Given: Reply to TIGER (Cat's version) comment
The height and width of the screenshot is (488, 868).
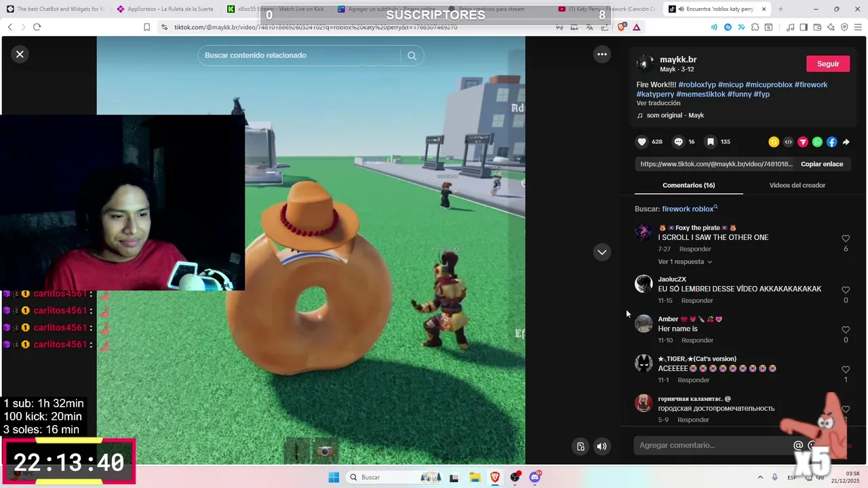Looking at the screenshot, I should click(x=693, y=380).
